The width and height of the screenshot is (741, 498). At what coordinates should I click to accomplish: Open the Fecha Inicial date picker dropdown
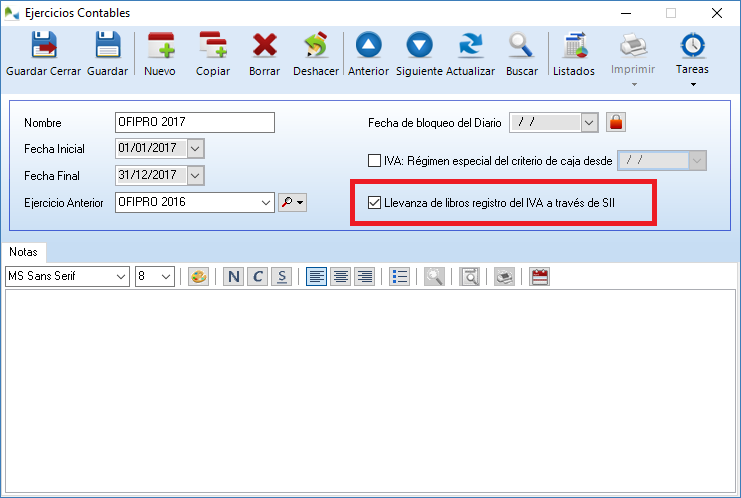point(196,148)
